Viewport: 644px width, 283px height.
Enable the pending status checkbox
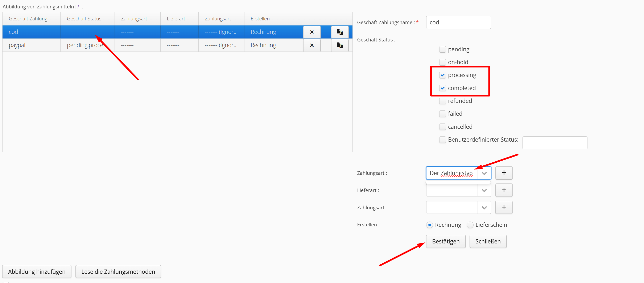coord(442,49)
